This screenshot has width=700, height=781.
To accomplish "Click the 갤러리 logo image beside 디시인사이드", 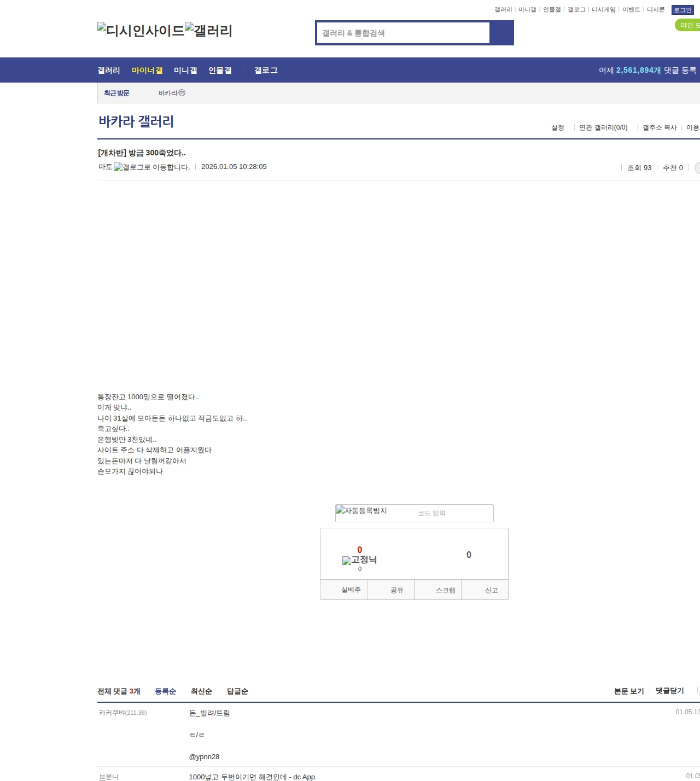I will coord(208,30).
